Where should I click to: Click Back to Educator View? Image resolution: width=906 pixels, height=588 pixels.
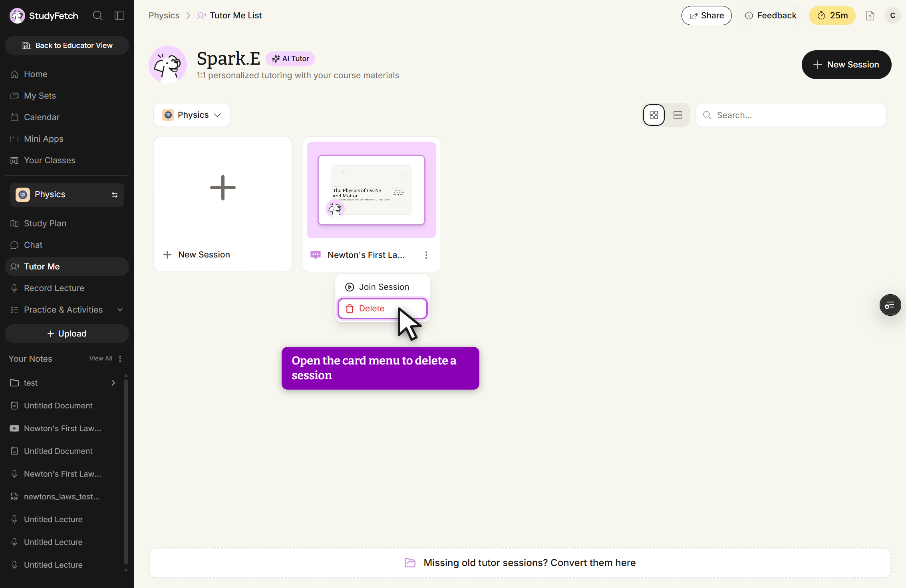click(x=67, y=46)
